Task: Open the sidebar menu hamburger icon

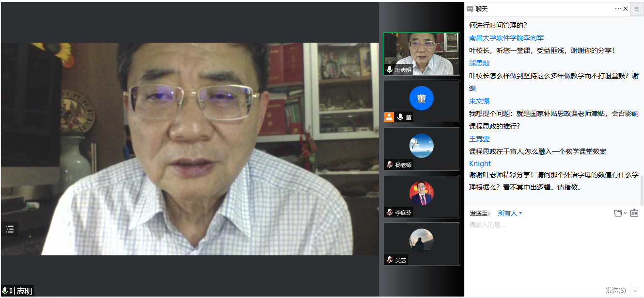Action: click(x=637, y=9)
